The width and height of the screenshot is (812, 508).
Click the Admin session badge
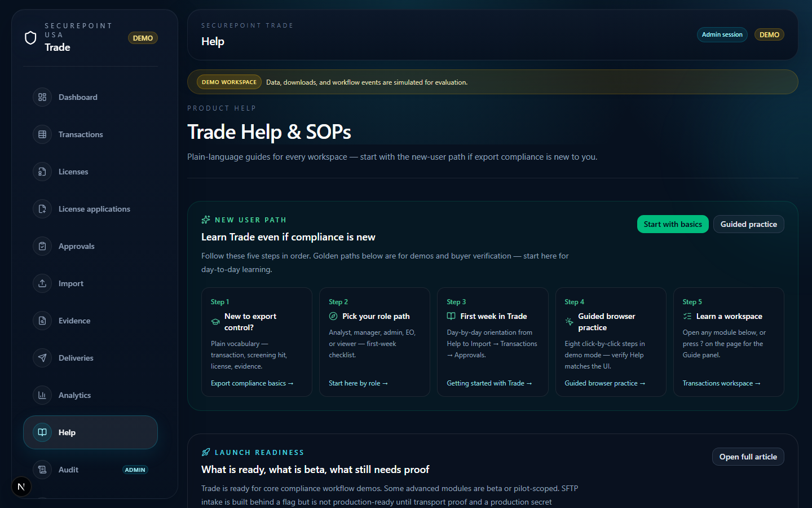tap(722, 34)
